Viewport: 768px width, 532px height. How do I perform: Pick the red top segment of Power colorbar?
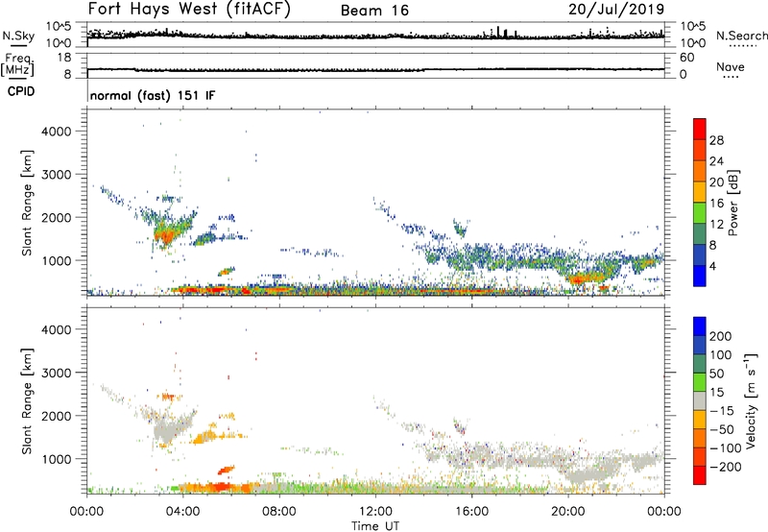pyautogui.click(x=700, y=129)
